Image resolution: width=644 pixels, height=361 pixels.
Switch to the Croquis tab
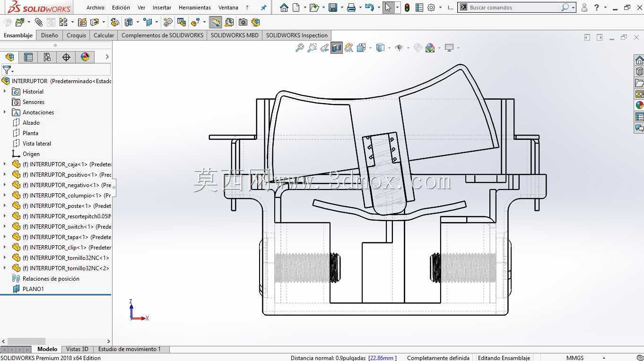(x=76, y=35)
